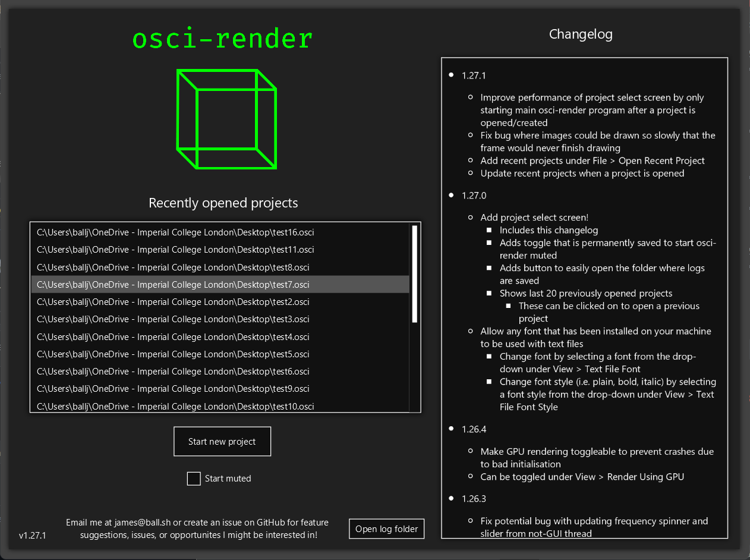Click the green wireframe cube logo
750x560 pixels.
226,119
